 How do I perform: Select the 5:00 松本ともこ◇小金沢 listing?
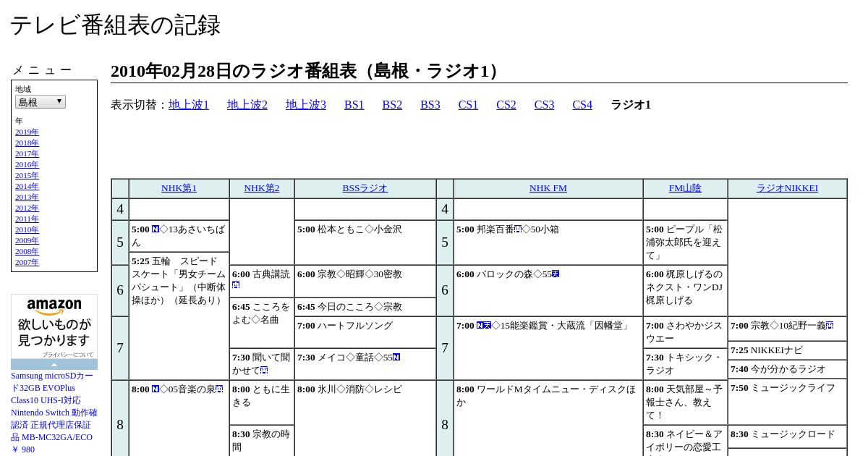pos(365,242)
